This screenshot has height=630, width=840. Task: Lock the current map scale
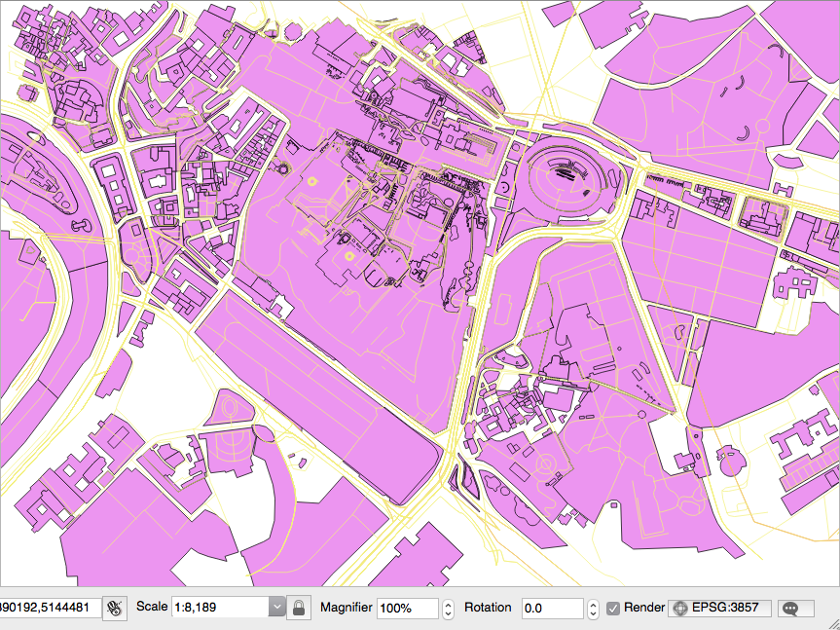300,608
